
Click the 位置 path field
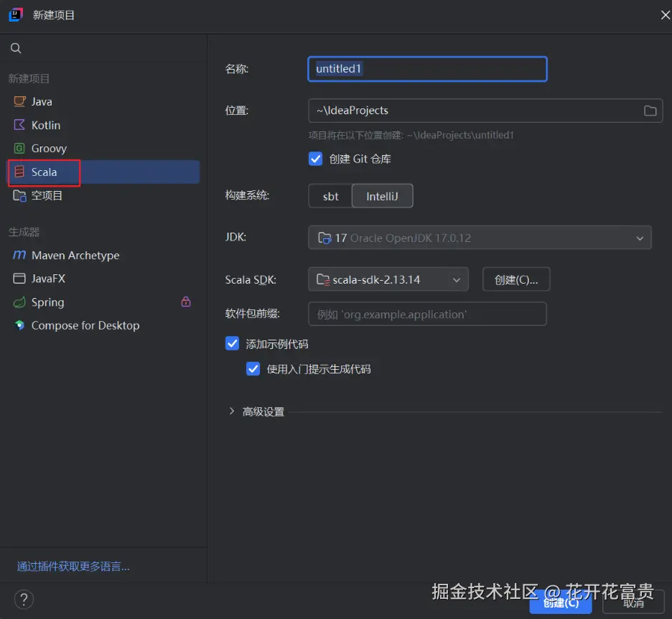pos(485,111)
